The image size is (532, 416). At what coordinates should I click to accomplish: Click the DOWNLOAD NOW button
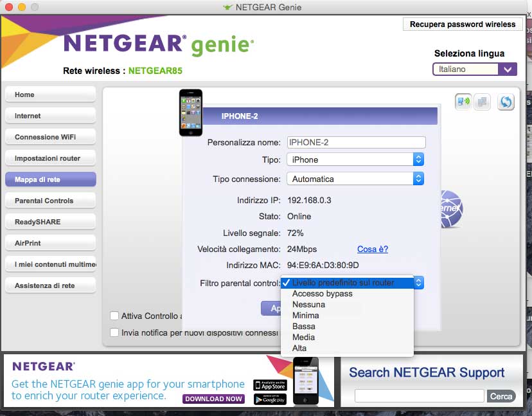(213, 399)
